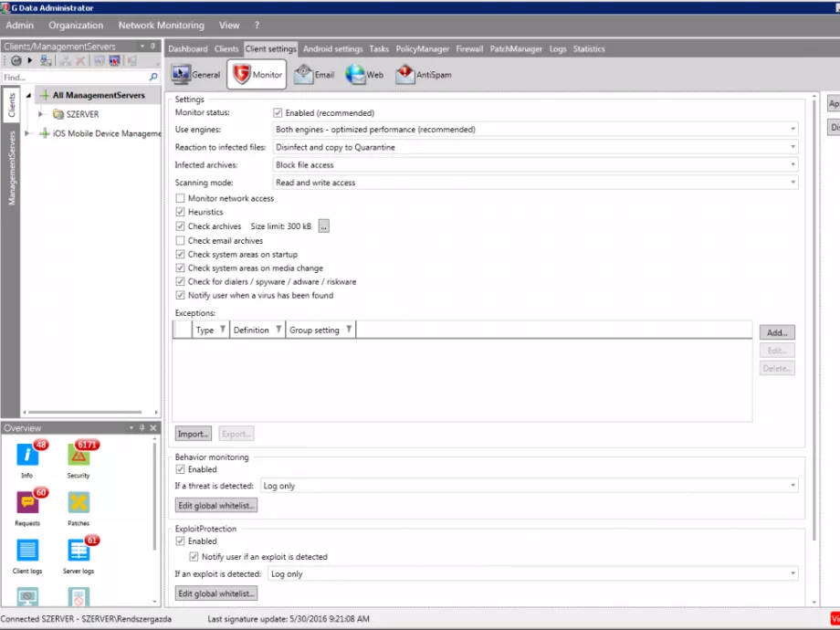
Task: Open the Organization menu
Action: coord(76,26)
